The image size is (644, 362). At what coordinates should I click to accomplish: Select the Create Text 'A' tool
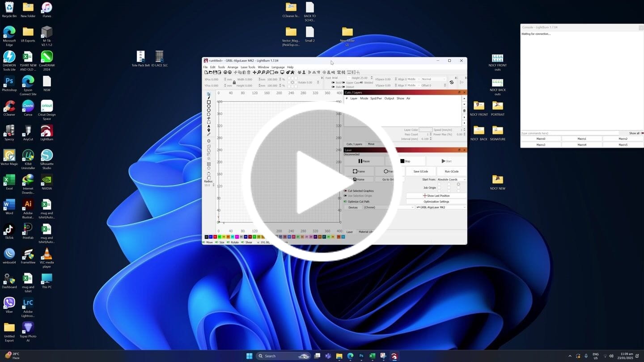(209, 126)
